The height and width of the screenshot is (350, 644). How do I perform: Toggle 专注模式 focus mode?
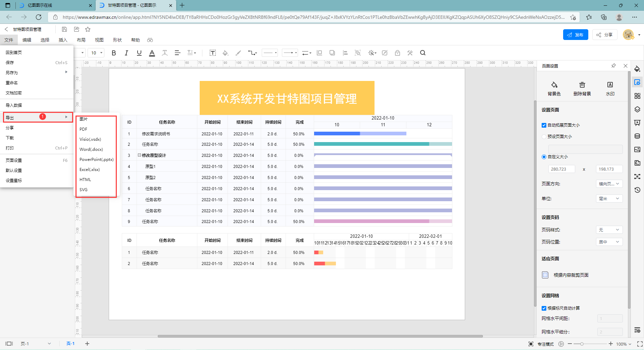[x=541, y=344]
